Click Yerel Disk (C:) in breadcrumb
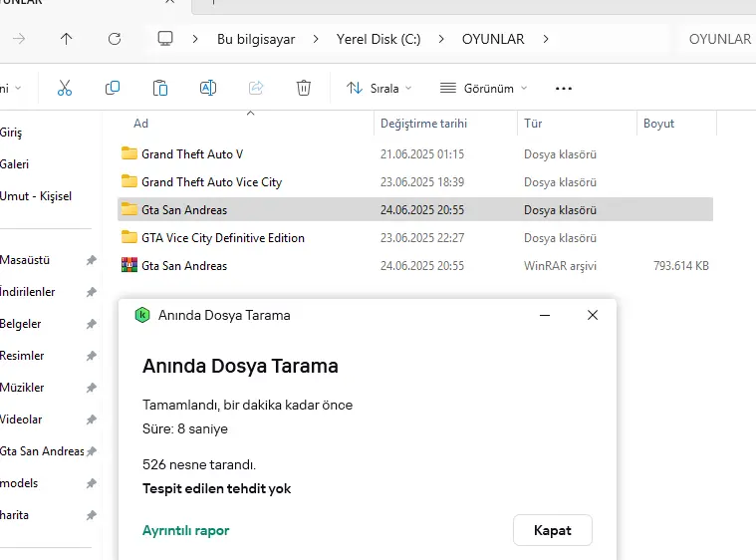756x560 pixels. tap(378, 39)
